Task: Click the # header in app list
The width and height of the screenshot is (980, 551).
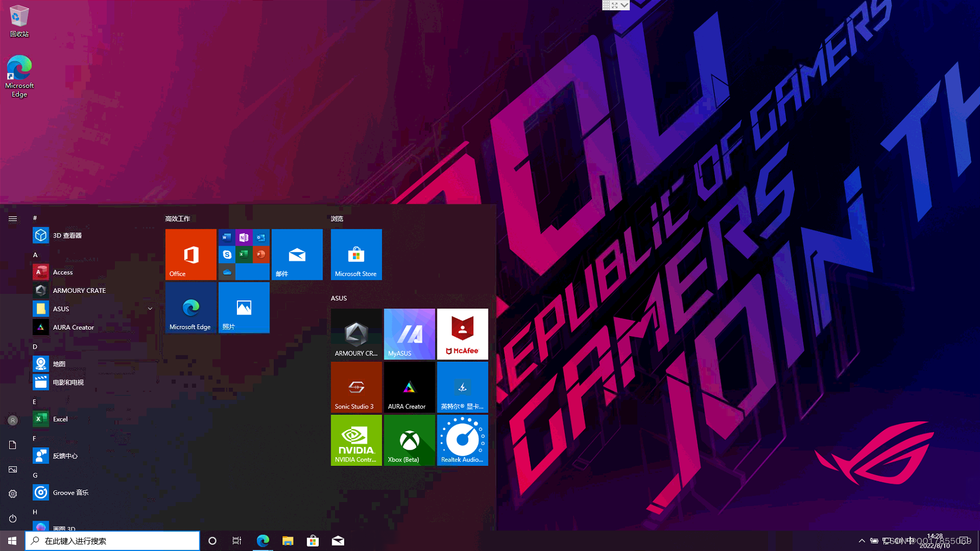Action: (x=35, y=218)
